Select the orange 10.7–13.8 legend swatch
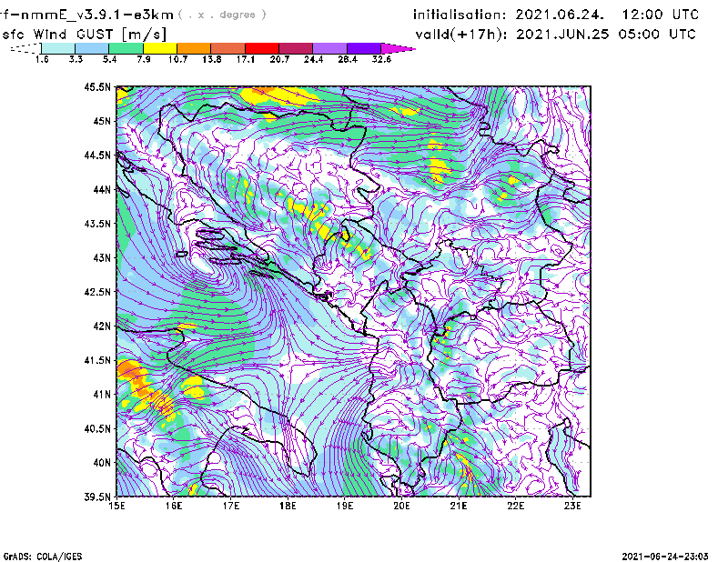The width and height of the screenshot is (728, 562). [194, 48]
